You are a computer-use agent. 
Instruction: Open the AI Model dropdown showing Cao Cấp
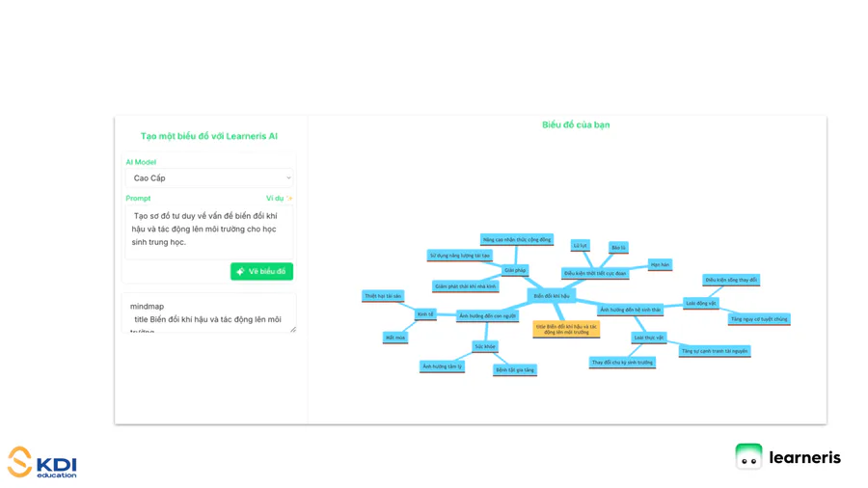209,178
